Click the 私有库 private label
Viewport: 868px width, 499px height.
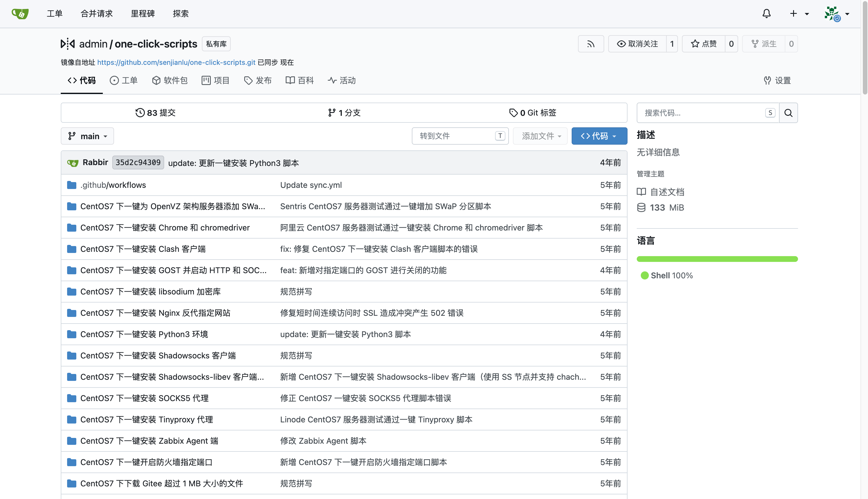click(217, 44)
